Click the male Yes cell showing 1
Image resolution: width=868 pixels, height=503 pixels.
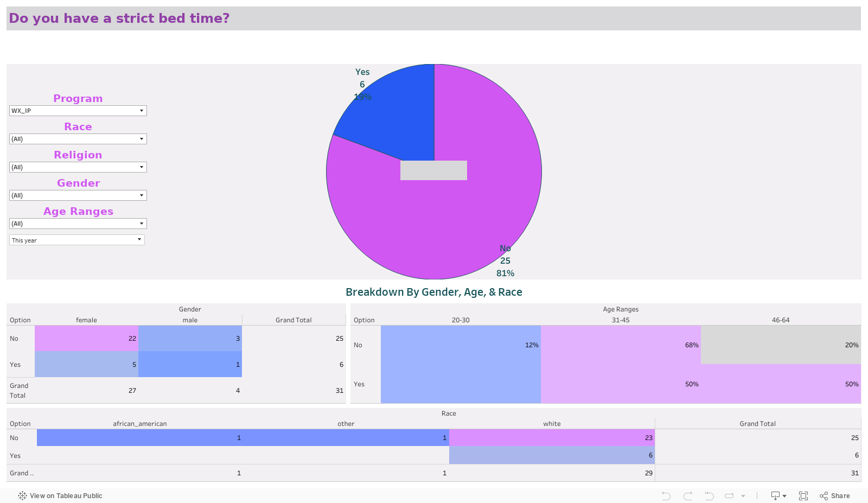(190, 364)
